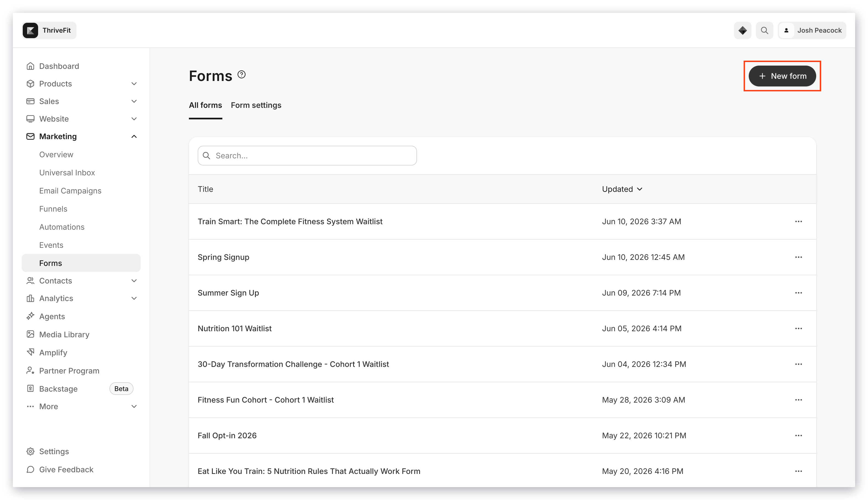Open the global search magnifier icon
868x500 pixels.
pyautogui.click(x=764, y=30)
